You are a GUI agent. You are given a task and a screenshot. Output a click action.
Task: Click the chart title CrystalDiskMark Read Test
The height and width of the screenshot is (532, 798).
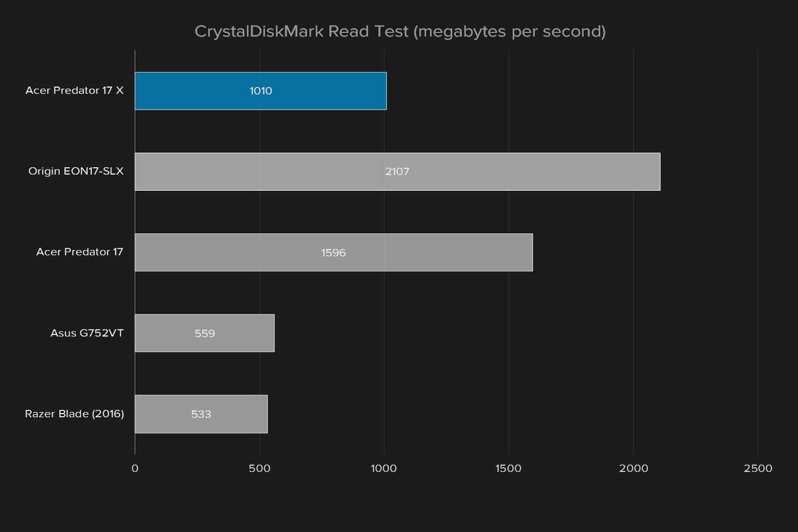tap(400, 31)
